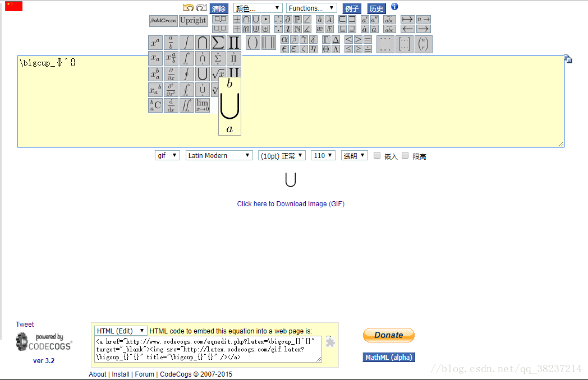Insert less-than-or-equal symbol
This screenshot has width=588, height=380.
pos(349,49)
